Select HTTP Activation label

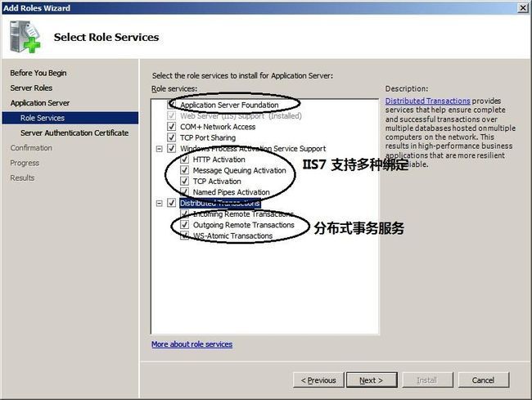point(219,160)
